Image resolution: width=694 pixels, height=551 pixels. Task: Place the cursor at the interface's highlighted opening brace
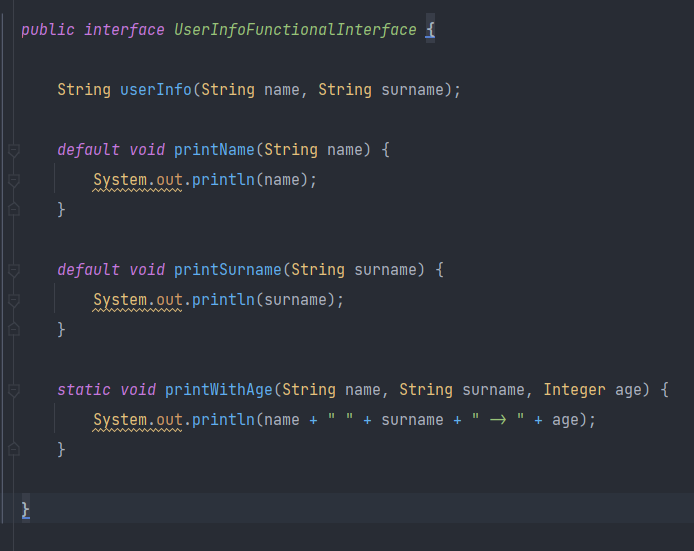pyautogui.click(x=430, y=30)
